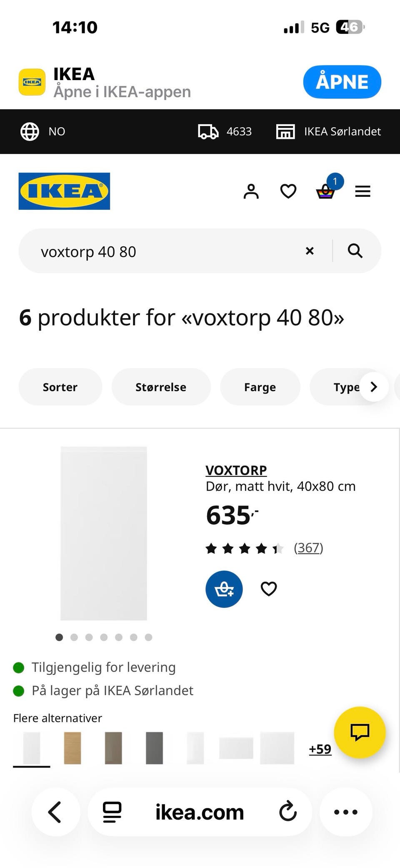Open the favorites heart in header
The height and width of the screenshot is (868, 400).
pos(288,191)
